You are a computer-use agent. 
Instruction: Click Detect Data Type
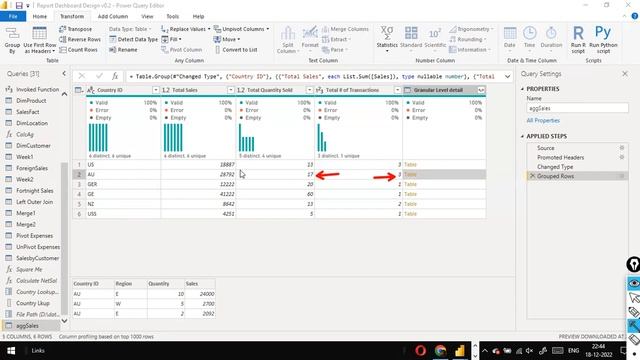[x=133, y=39]
